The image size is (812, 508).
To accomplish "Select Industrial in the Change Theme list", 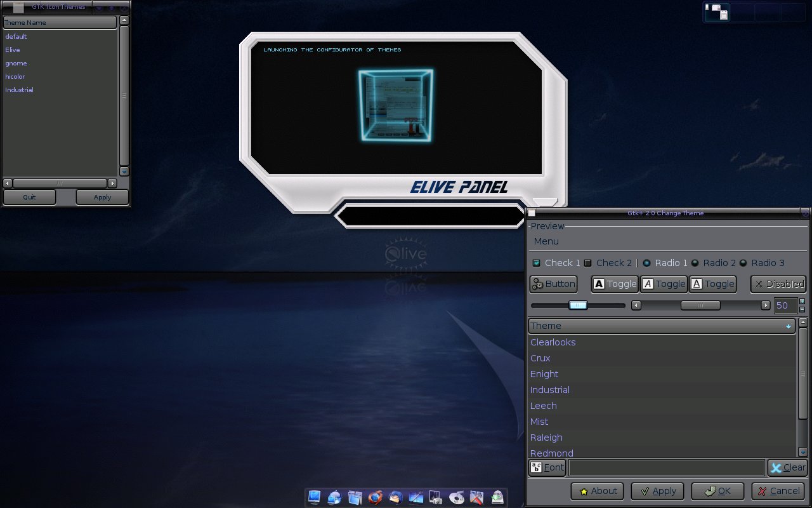I will pyautogui.click(x=662, y=390).
